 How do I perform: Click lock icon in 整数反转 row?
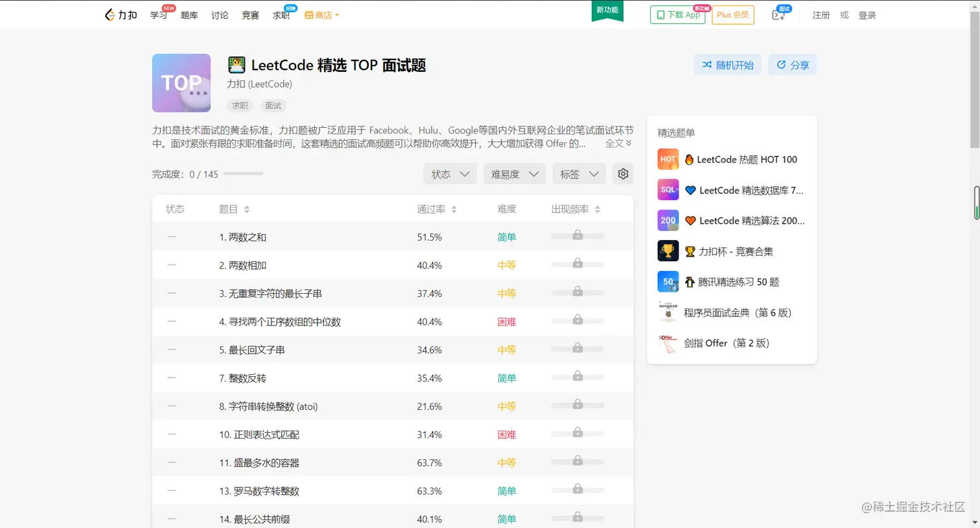tap(577, 376)
